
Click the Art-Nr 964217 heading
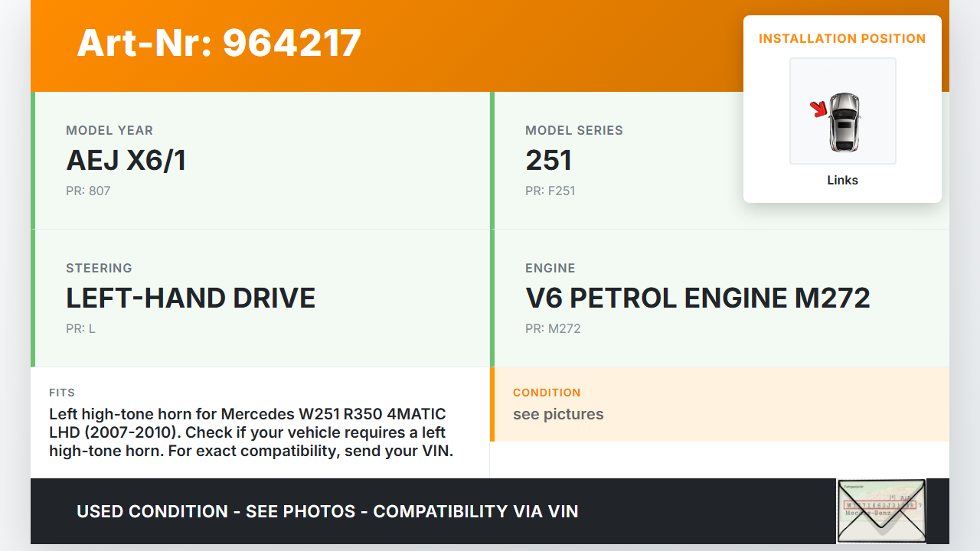point(219,43)
